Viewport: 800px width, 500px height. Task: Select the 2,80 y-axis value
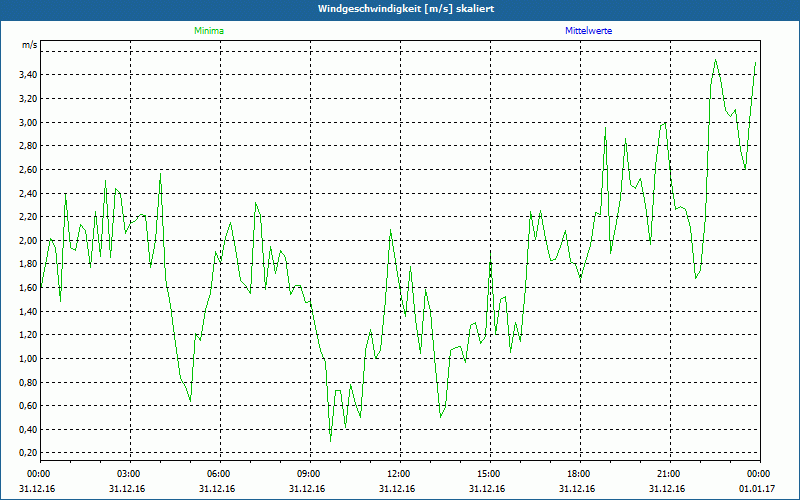tap(28, 146)
